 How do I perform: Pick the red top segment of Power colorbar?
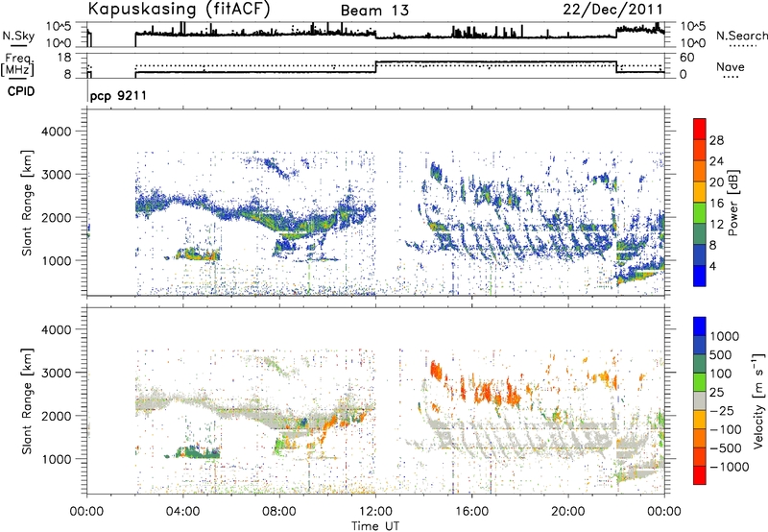pyautogui.click(x=700, y=129)
